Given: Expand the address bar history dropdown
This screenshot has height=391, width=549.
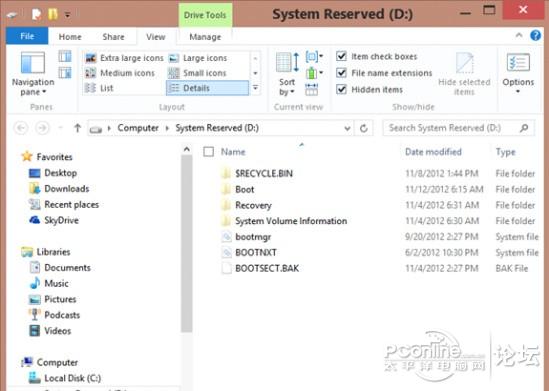Looking at the screenshot, I should [347, 128].
